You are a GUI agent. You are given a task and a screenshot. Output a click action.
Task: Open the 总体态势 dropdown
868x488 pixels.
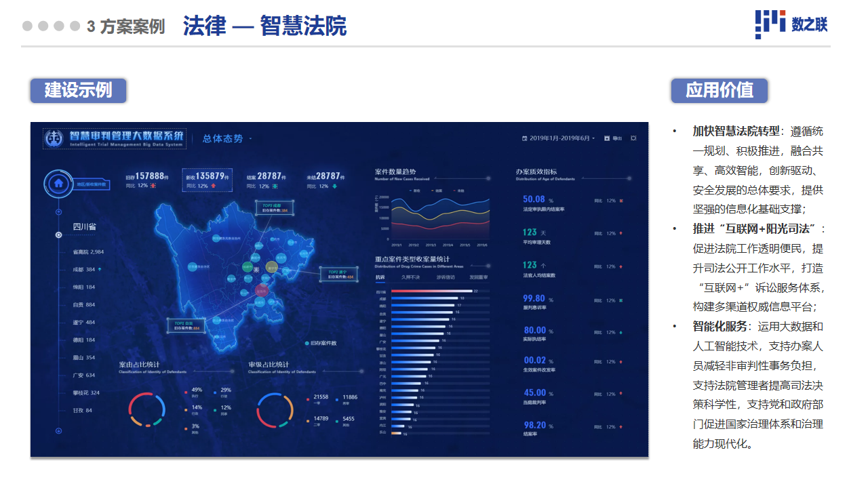pyautogui.click(x=226, y=138)
